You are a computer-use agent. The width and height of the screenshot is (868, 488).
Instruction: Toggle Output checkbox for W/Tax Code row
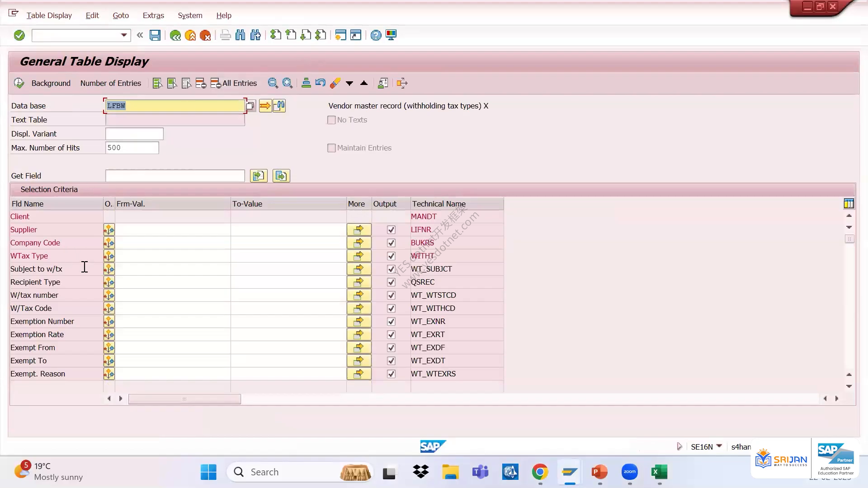[391, 309]
